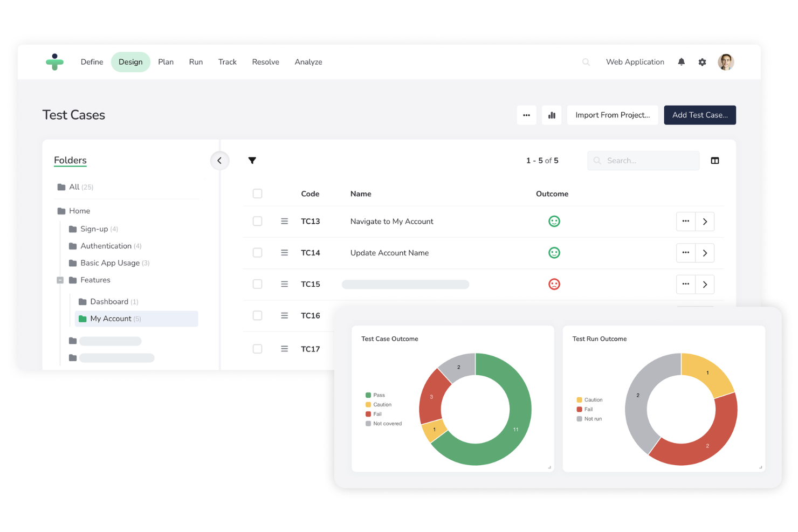This screenshot has height=532, width=798.
Task: Click the Add Test Case button
Action: [699, 115]
